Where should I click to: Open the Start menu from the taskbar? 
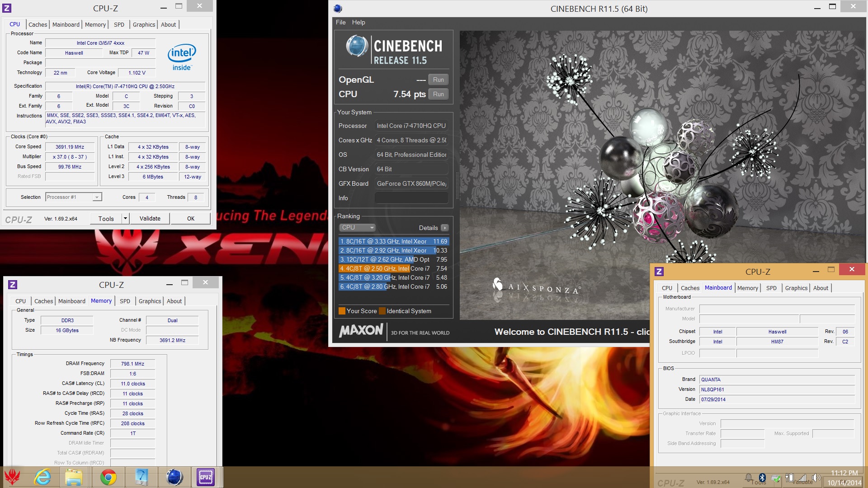[12, 477]
